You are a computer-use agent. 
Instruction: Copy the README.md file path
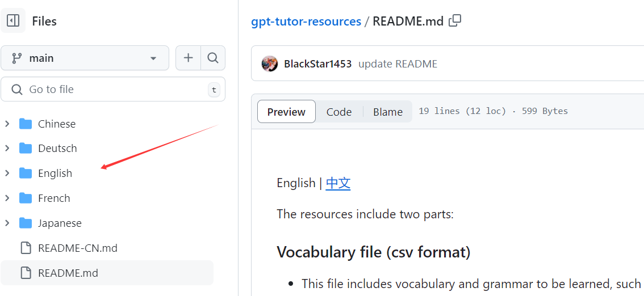pos(455,21)
